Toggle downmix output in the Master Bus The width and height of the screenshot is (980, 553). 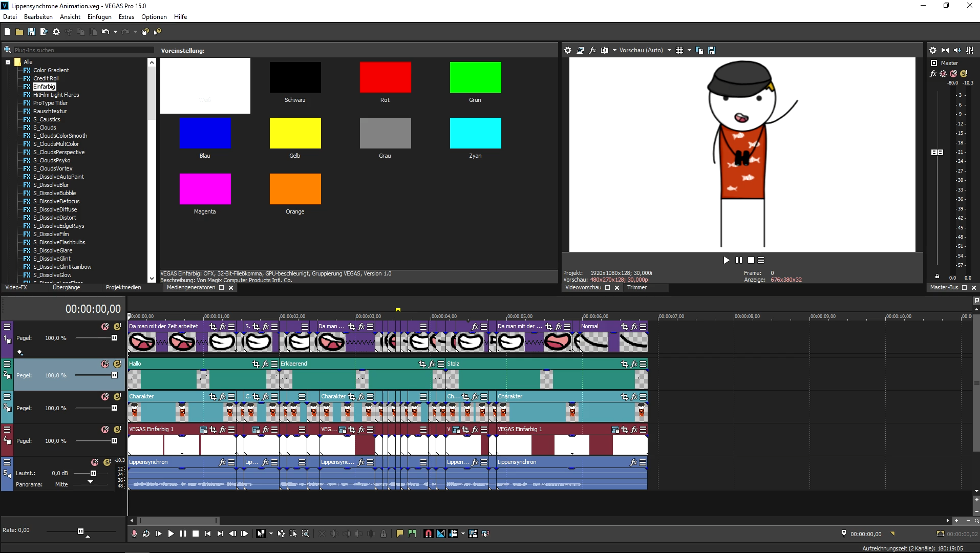[x=945, y=50]
